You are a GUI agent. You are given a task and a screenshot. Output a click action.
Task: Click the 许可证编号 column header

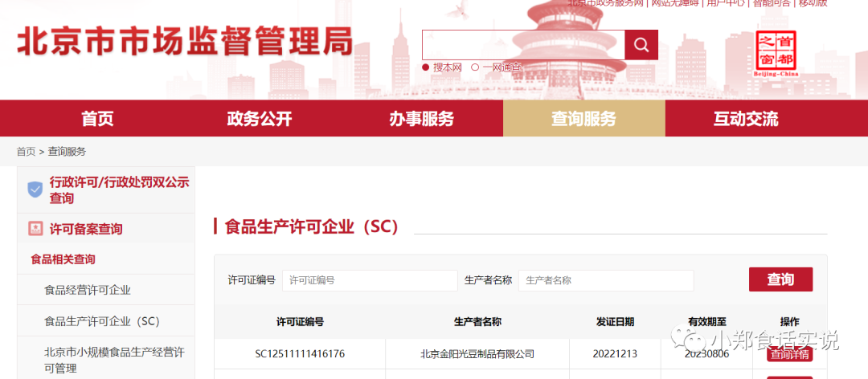300,321
